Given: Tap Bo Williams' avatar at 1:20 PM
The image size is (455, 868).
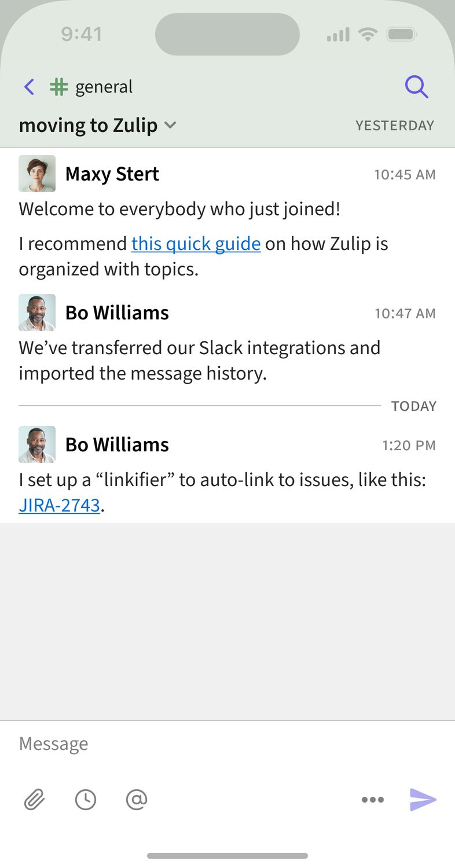Looking at the screenshot, I should click(x=37, y=444).
